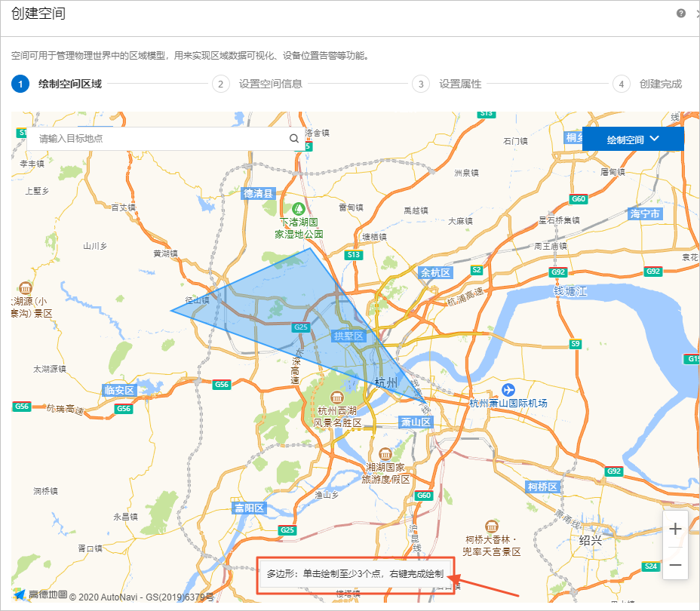Click the 屠甸镇 town label

coord(612,172)
